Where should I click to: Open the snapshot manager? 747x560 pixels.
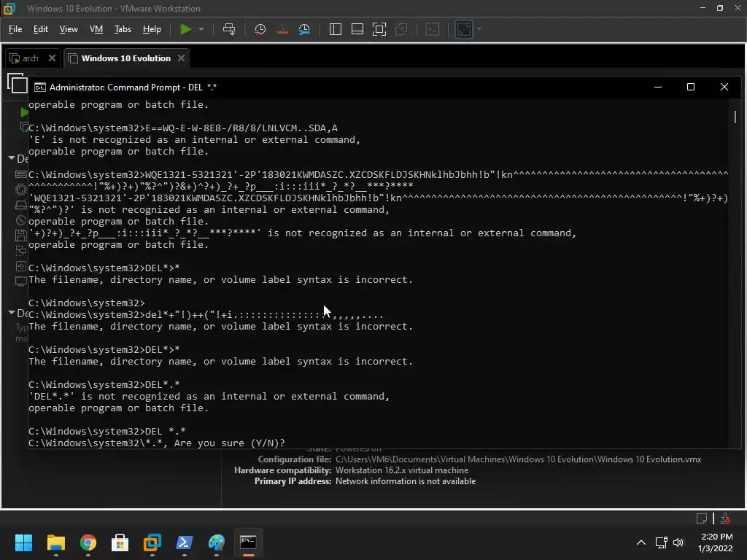point(304,29)
